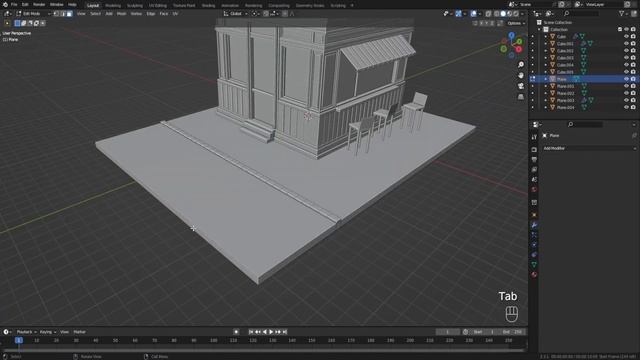Select face select mode
640x360 pixels.
[69, 13]
